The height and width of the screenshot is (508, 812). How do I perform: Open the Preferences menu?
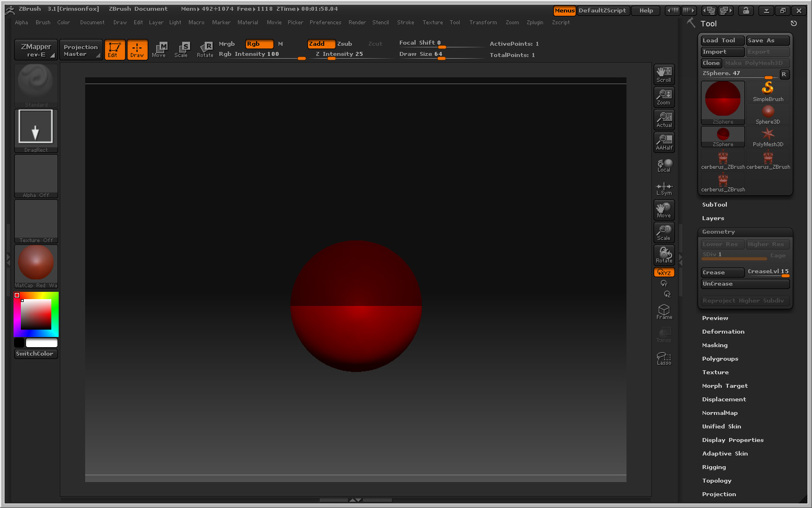click(x=325, y=23)
